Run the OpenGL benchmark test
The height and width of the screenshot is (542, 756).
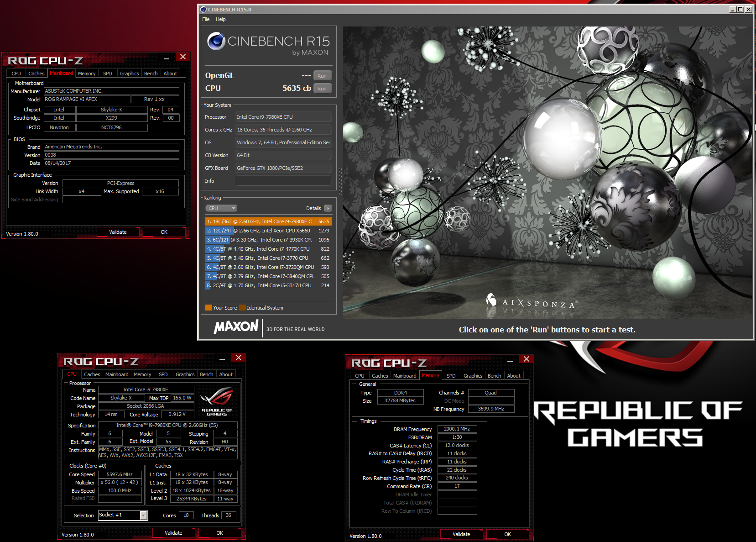[322, 76]
